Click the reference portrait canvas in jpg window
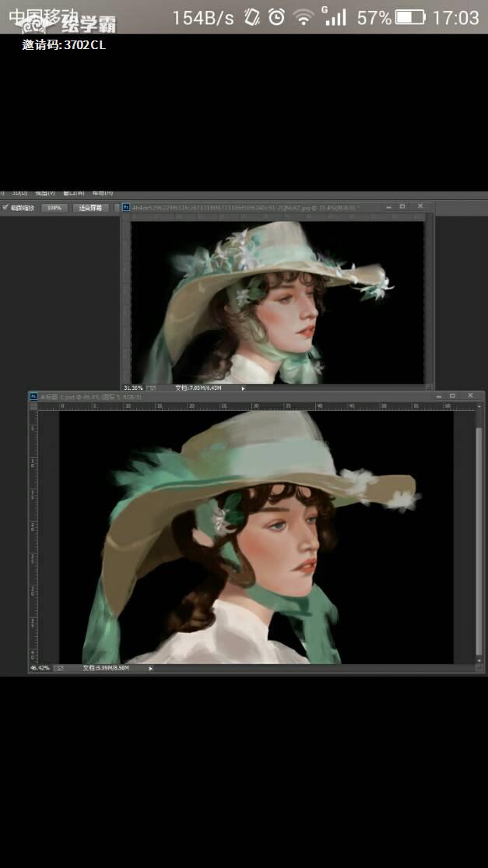 point(277,302)
